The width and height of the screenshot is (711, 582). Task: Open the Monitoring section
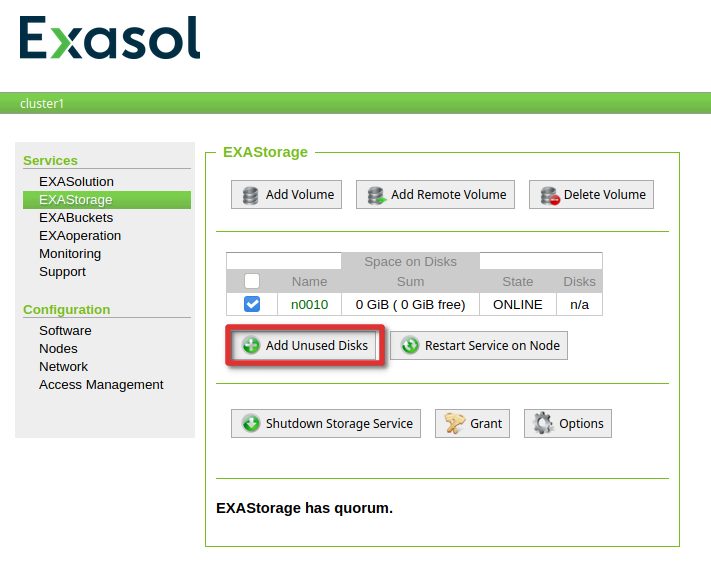click(70, 254)
